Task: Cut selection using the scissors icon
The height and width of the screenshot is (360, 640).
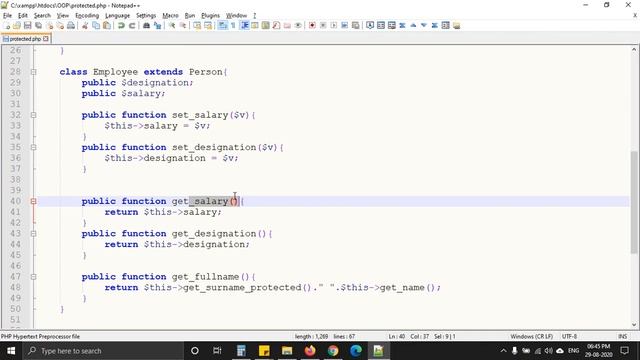Action: pos(85,25)
